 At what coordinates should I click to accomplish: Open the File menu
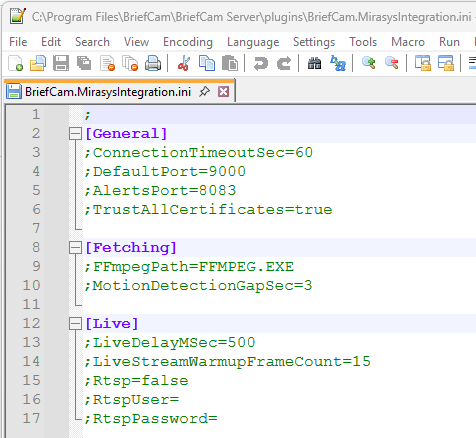pyautogui.click(x=18, y=42)
